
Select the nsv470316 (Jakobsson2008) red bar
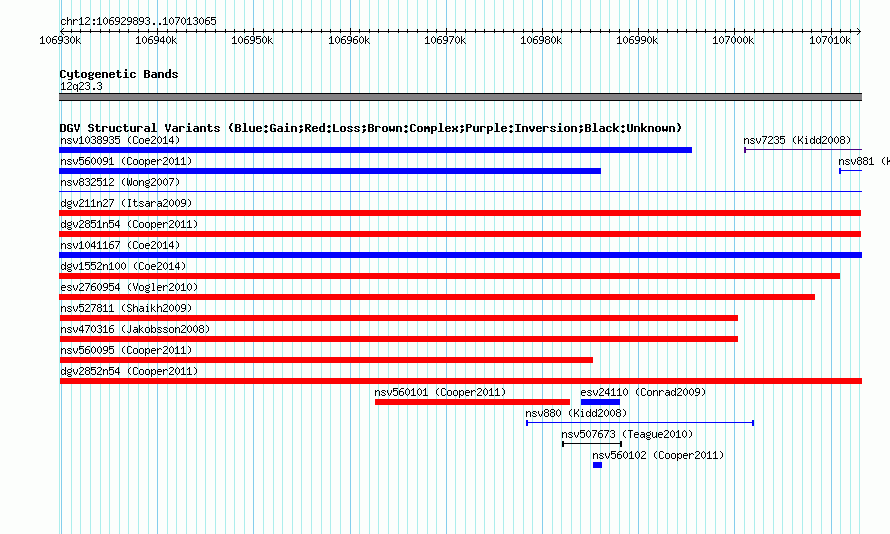[398, 339]
